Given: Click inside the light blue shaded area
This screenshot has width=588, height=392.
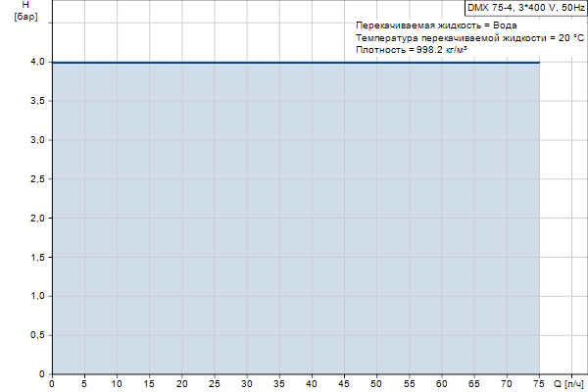Looking at the screenshot, I should tap(294, 216).
